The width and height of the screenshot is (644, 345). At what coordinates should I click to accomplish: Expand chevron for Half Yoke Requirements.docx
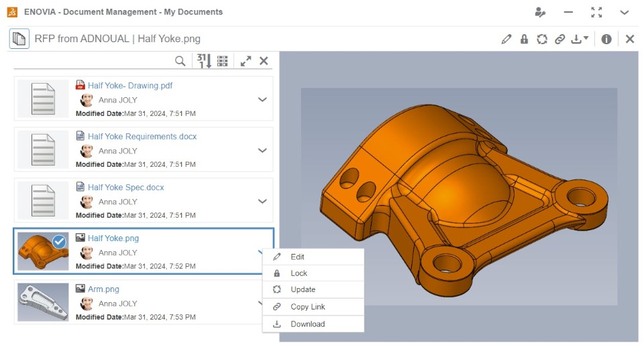pyautogui.click(x=262, y=151)
